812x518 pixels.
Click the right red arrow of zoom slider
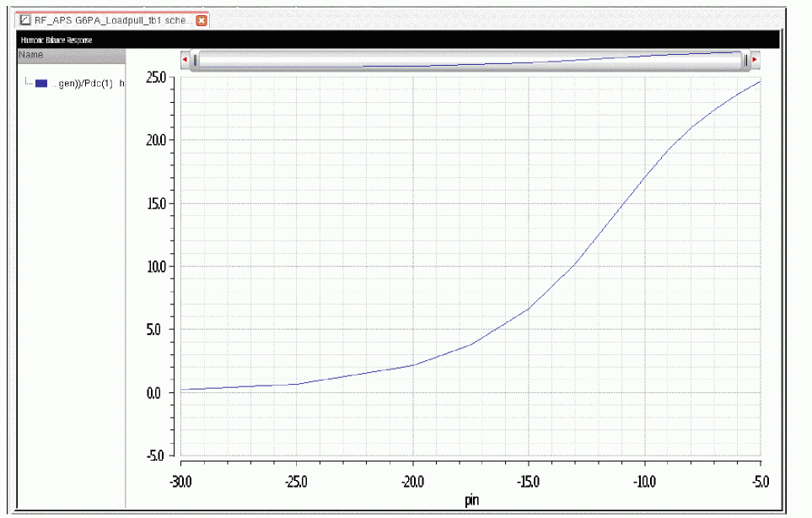click(x=755, y=60)
